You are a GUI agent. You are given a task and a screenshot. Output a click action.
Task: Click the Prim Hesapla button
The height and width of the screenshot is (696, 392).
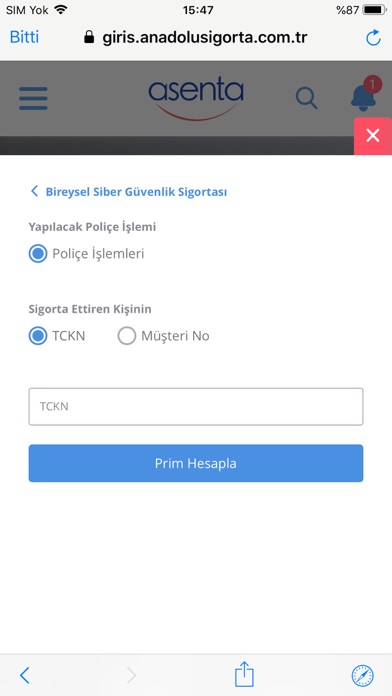point(196,463)
